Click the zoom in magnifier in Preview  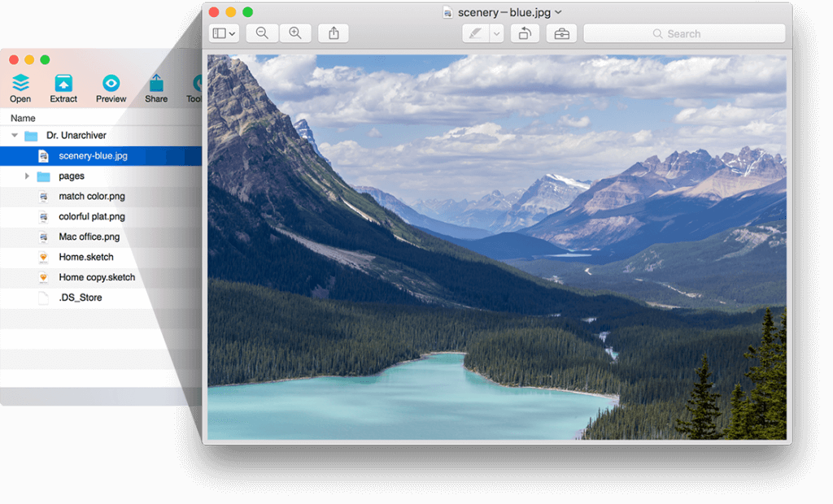(x=295, y=33)
